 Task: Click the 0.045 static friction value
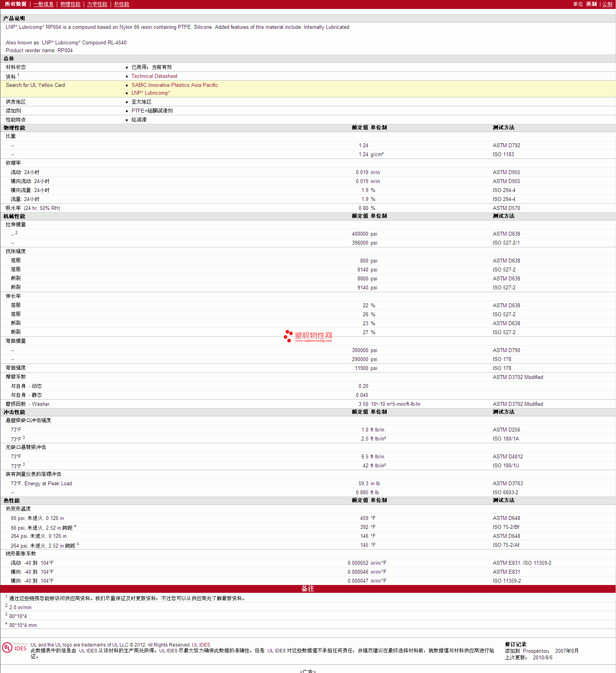[x=362, y=395]
